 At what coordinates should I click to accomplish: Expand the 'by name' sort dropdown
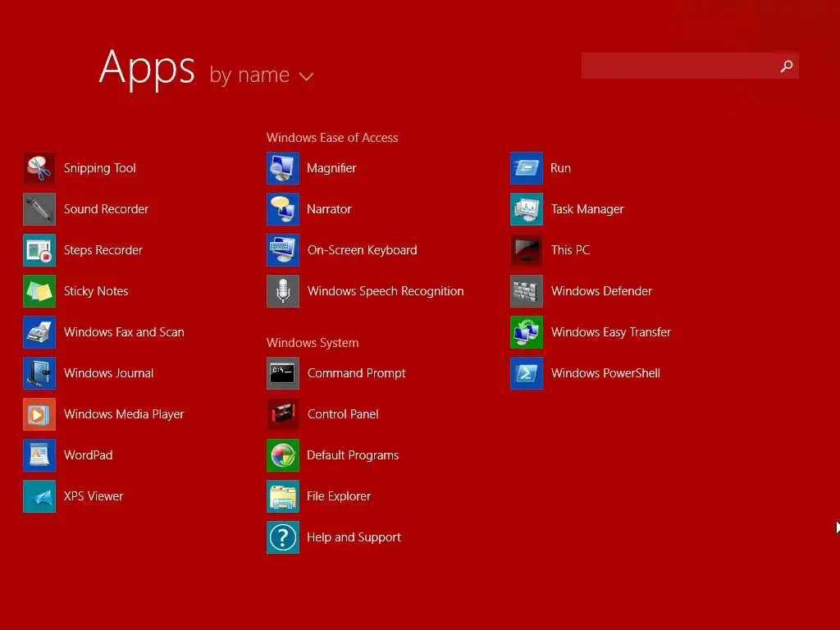[x=262, y=75]
